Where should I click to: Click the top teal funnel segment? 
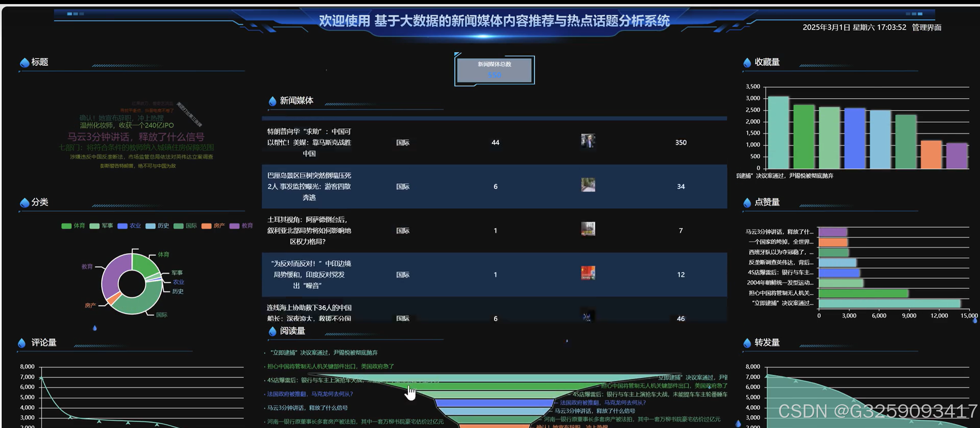pyautogui.click(x=495, y=378)
